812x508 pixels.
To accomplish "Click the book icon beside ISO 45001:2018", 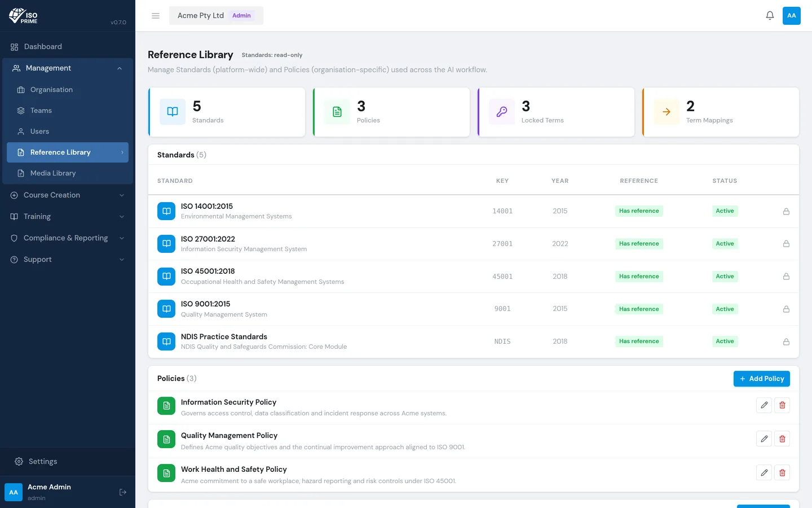I will pyautogui.click(x=166, y=277).
